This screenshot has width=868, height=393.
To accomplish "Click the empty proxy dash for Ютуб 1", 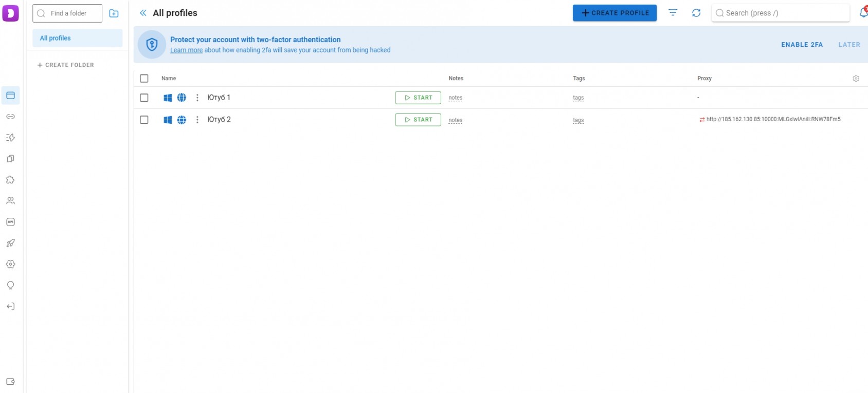I will (x=698, y=98).
